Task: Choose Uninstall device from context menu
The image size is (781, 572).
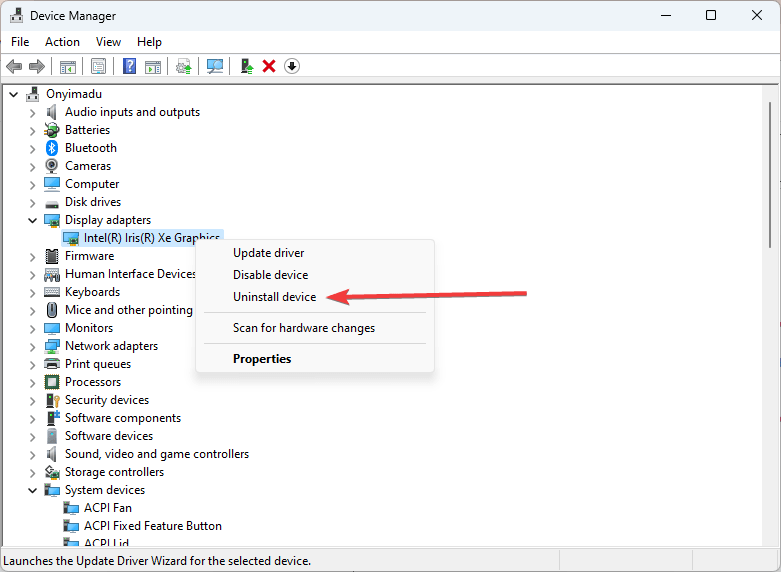Action: click(x=274, y=297)
